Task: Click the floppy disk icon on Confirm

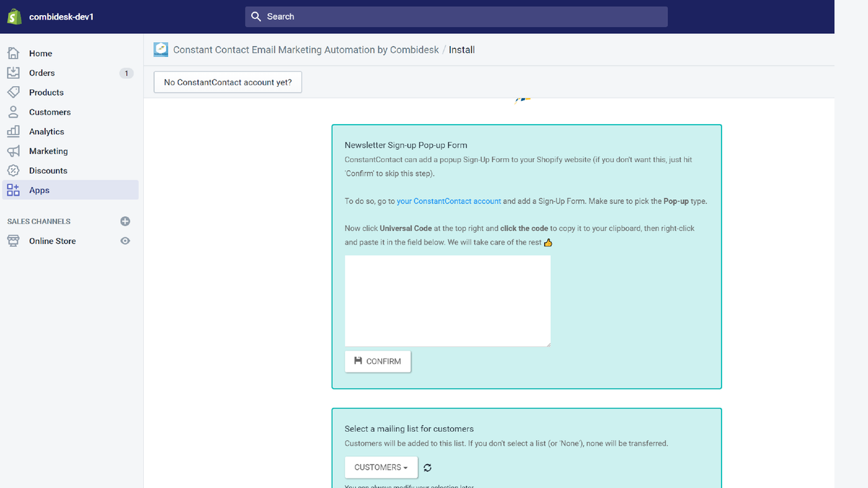Action: 358,361
